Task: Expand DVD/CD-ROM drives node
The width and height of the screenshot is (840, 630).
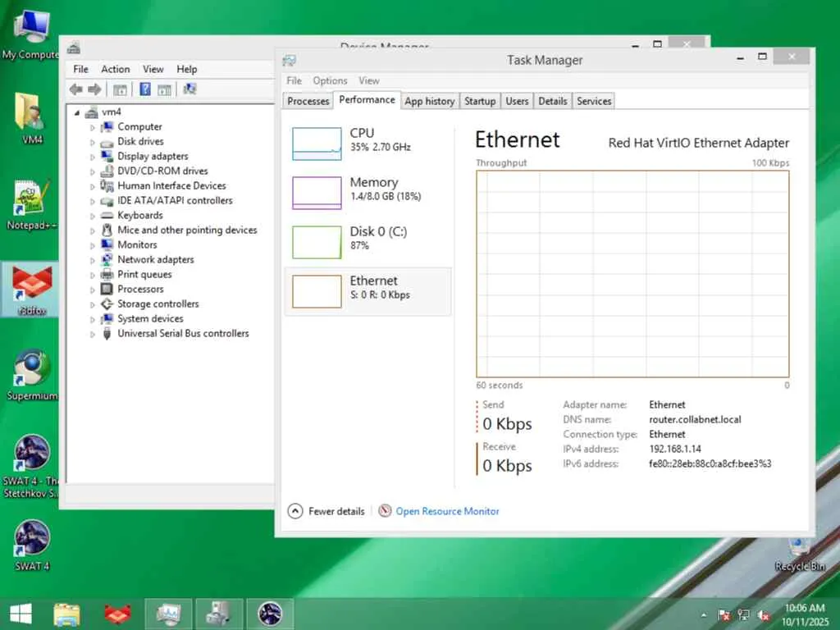Action: point(92,172)
